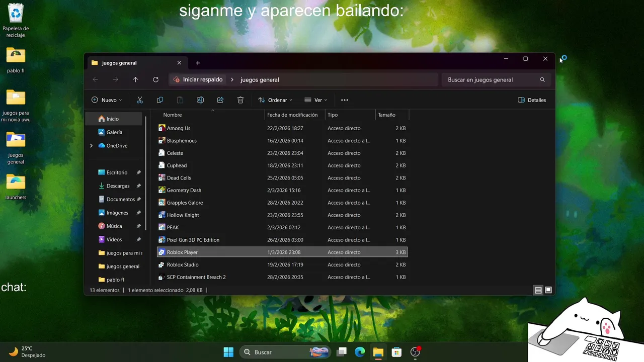Screen dimensions: 644x362
Task: Select the Pixel Gun 3D PC Edition row
Action: pos(282,240)
